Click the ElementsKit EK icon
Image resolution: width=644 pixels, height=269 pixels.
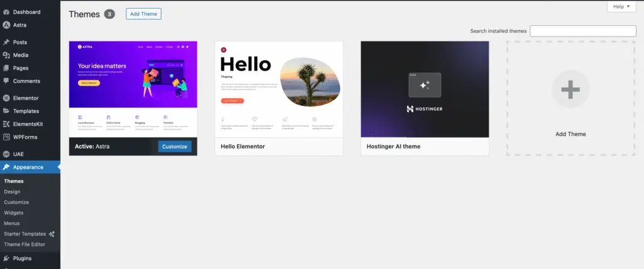[6, 124]
